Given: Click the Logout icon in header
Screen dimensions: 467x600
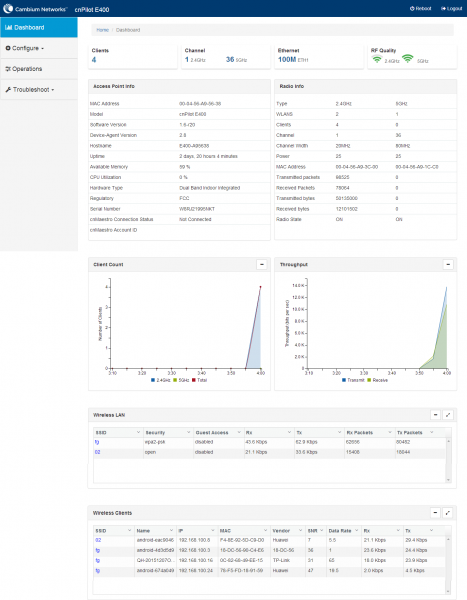Looking at the screenshot, I should click(x=443, y=8).
